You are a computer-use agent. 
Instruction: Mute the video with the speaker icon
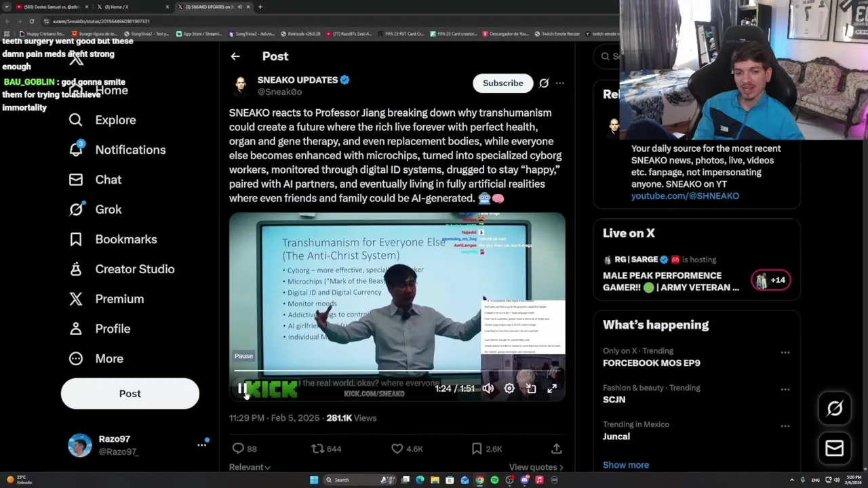pyautogui.click(x=488, y=388)
